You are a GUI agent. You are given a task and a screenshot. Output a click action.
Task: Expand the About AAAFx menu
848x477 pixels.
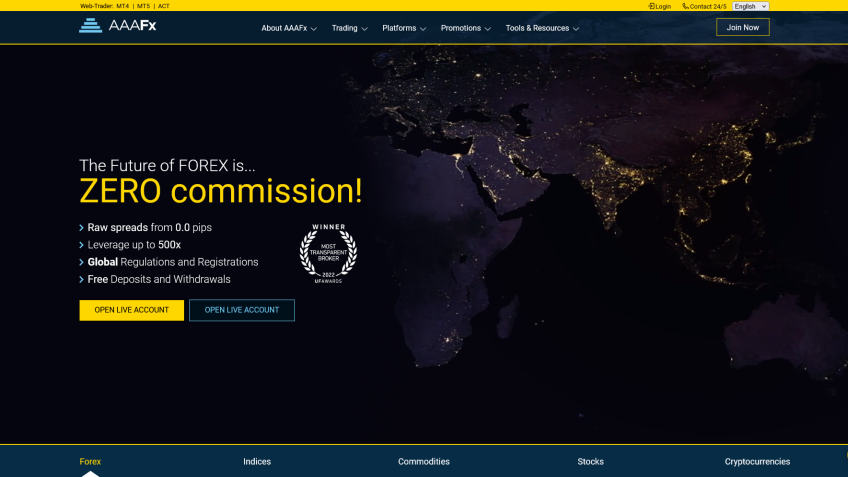289,28
